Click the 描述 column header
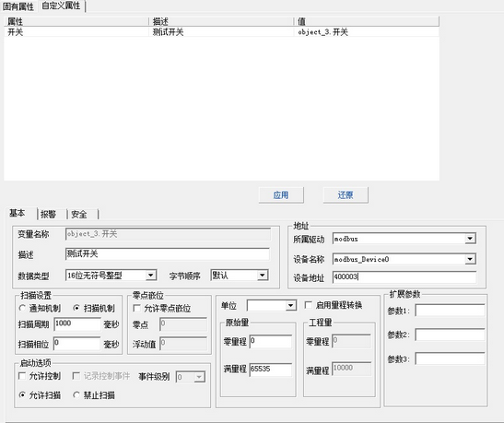 click(221, 21)
